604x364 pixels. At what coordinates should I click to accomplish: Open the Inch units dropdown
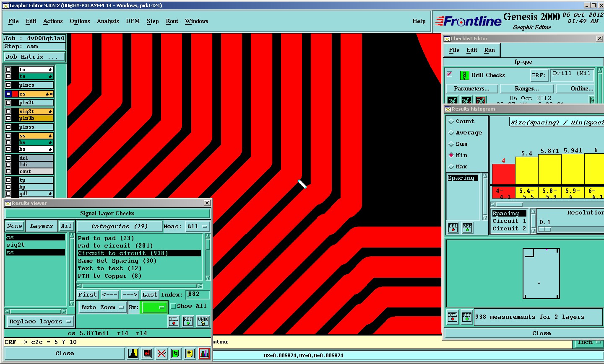tap(588, 343)
